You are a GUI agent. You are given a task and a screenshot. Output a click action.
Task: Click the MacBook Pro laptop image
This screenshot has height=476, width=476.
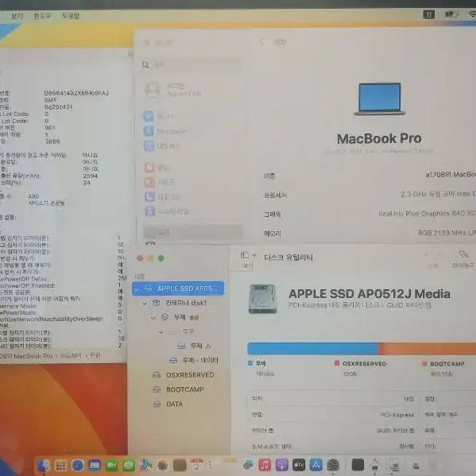pyautogui.click(x=379, y=99)
